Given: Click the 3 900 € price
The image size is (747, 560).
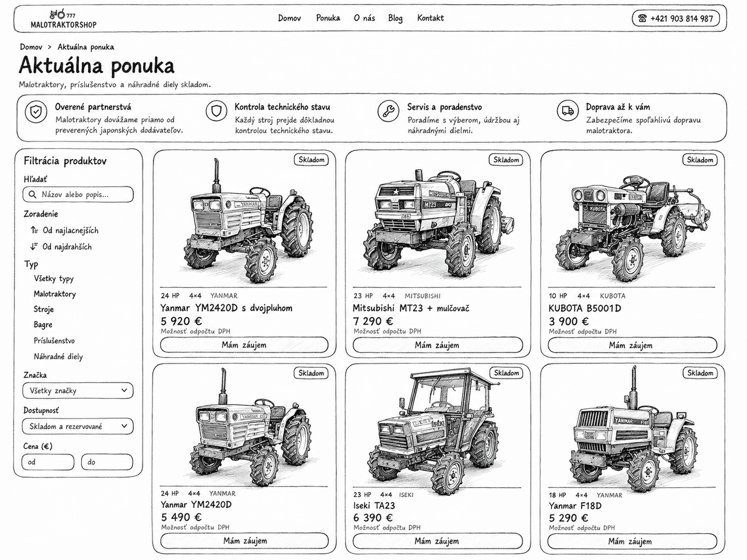Looking at the screenshot, I should 569,321.
